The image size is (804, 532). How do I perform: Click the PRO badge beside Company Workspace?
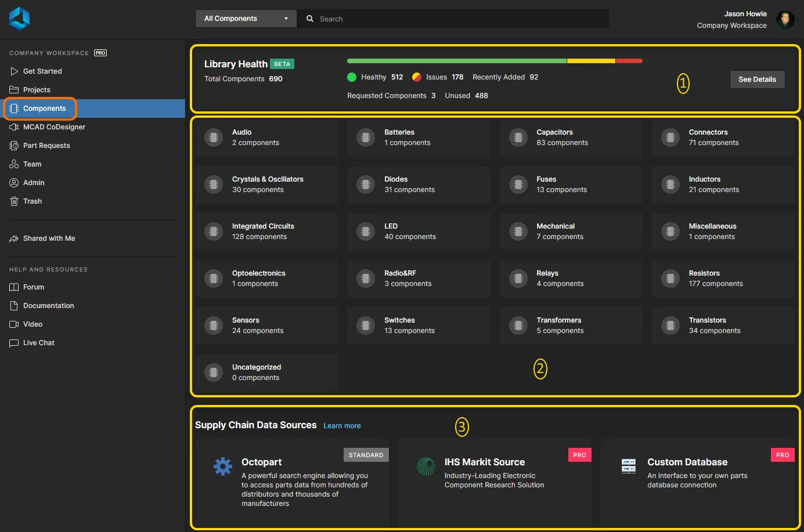click(100, 53)
